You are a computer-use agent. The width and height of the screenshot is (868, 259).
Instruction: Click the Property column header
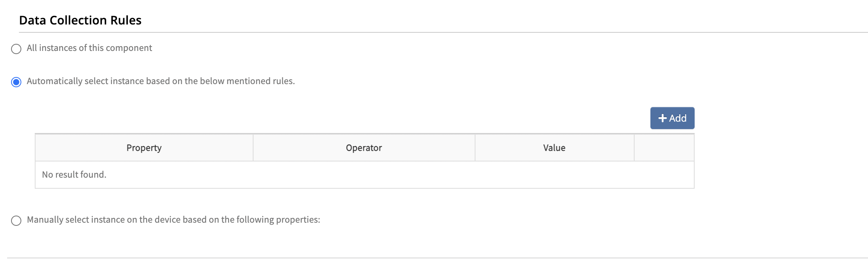coord(144,148)
